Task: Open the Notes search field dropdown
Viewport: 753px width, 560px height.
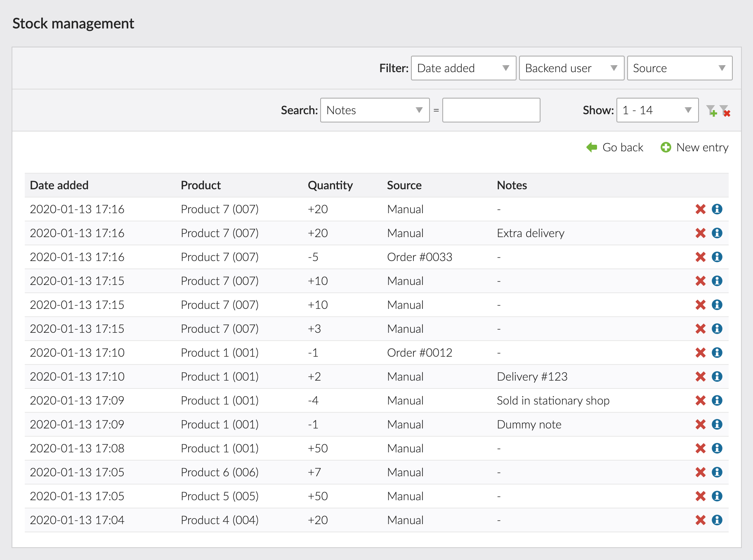Action: [375, 110]
